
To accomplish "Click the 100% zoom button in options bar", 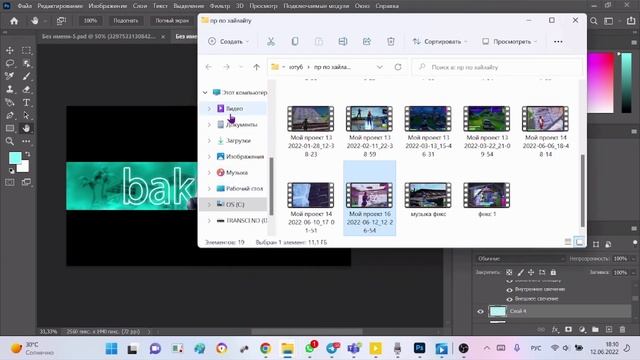I will (90, 21).
